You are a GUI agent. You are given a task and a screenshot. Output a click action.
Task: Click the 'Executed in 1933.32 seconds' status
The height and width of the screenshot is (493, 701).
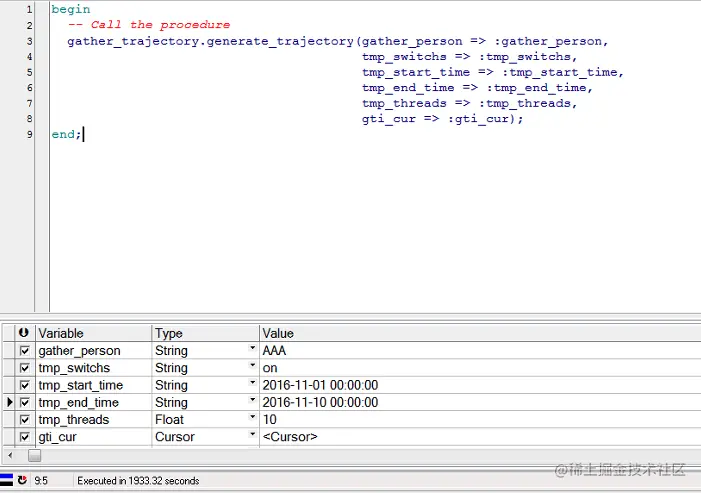pyautogui.click(x=138, y=481)
